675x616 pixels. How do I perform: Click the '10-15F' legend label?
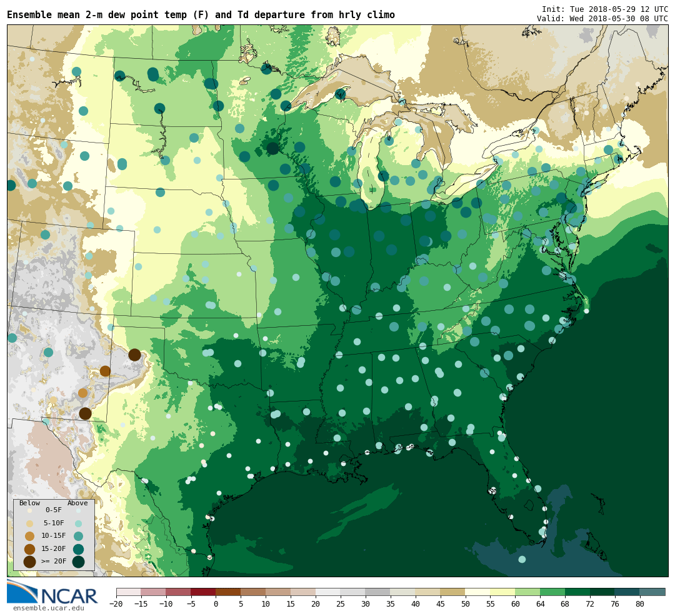(x=53, y=536)
